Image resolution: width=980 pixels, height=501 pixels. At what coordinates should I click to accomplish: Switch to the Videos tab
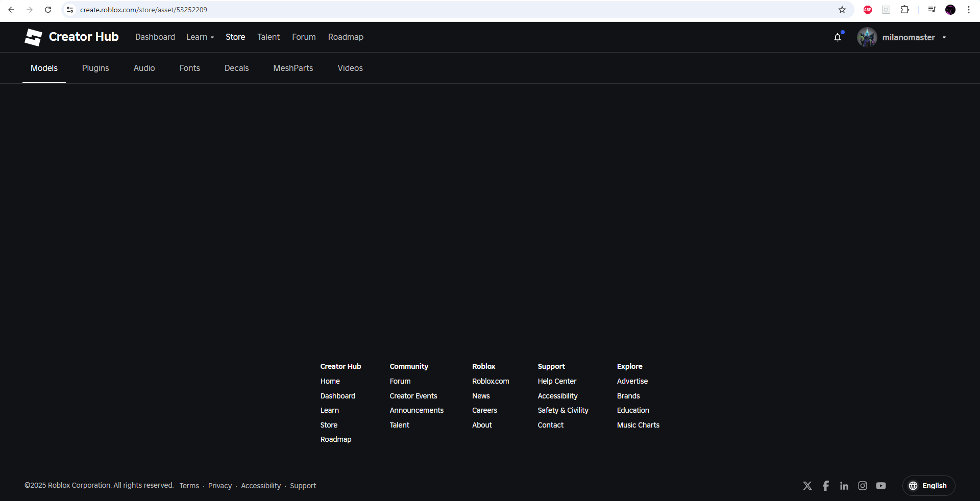(x=350, y=68)
